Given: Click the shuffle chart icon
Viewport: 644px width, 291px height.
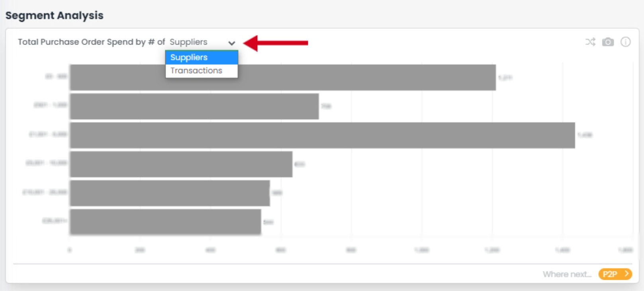Looking at the screenshot, I should tap(590, 42).
